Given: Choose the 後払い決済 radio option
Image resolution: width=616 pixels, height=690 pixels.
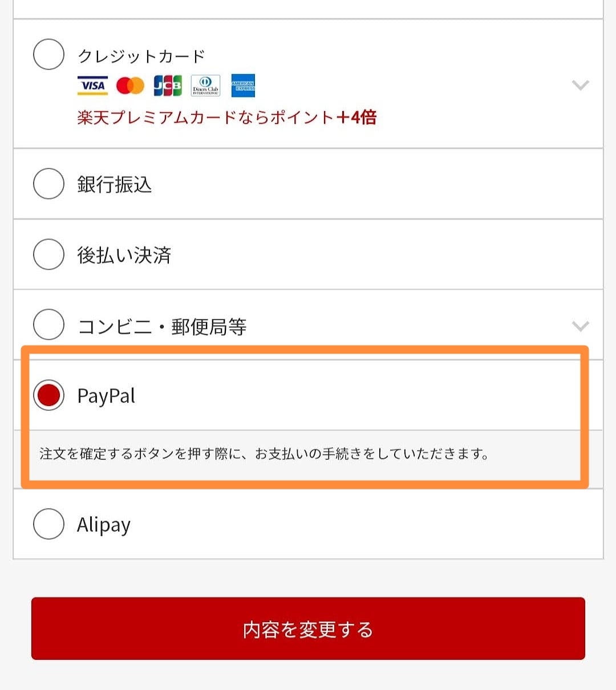Looking at the screenshot, I should (x=49, y=254).
